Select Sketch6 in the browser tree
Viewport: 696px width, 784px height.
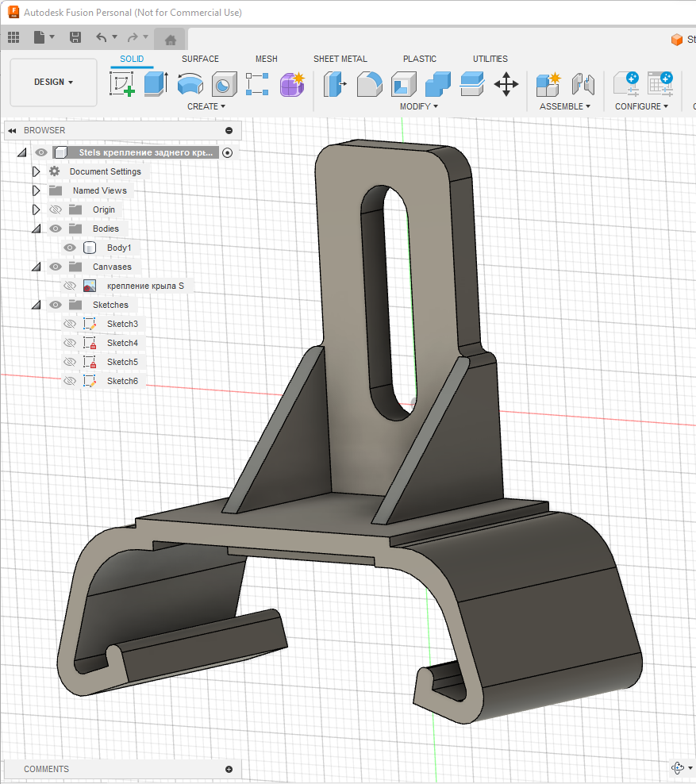coord(122,381)
